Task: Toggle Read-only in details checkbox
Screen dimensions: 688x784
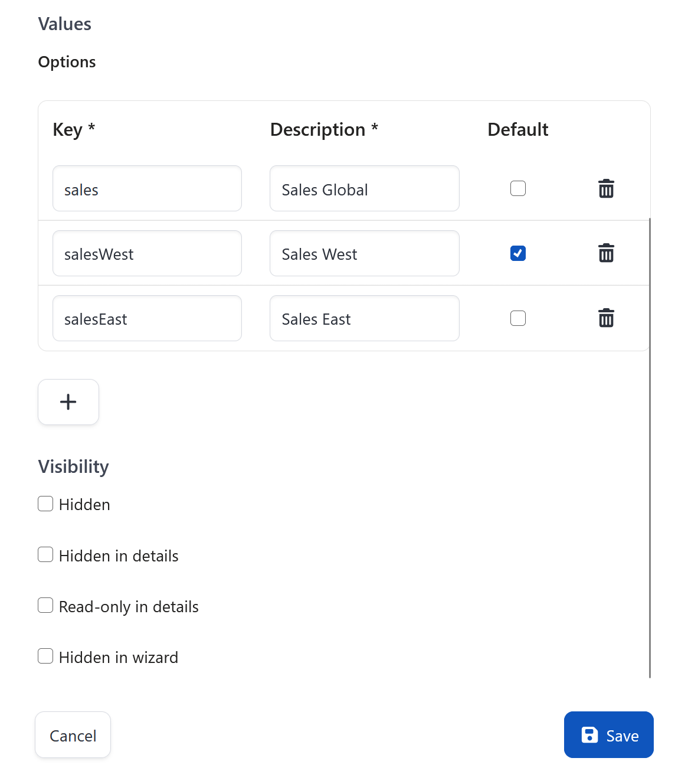Action: point(45,605)
